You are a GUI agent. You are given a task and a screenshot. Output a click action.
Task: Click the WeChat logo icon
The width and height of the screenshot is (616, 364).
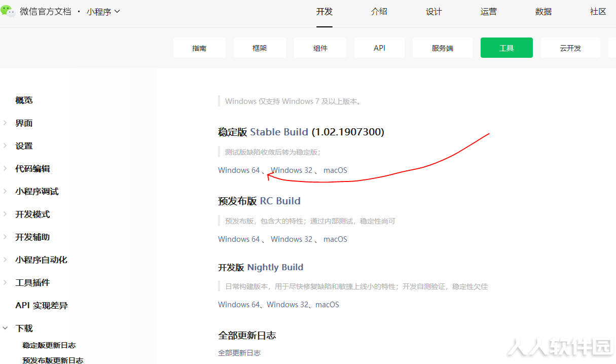pyautogui.click(x=8, y=11)
